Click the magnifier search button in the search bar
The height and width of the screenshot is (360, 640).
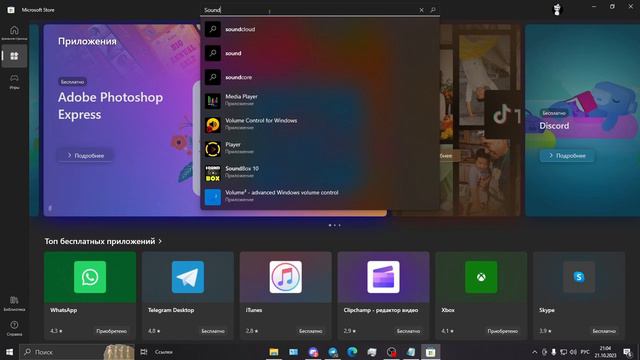[433, 10]
